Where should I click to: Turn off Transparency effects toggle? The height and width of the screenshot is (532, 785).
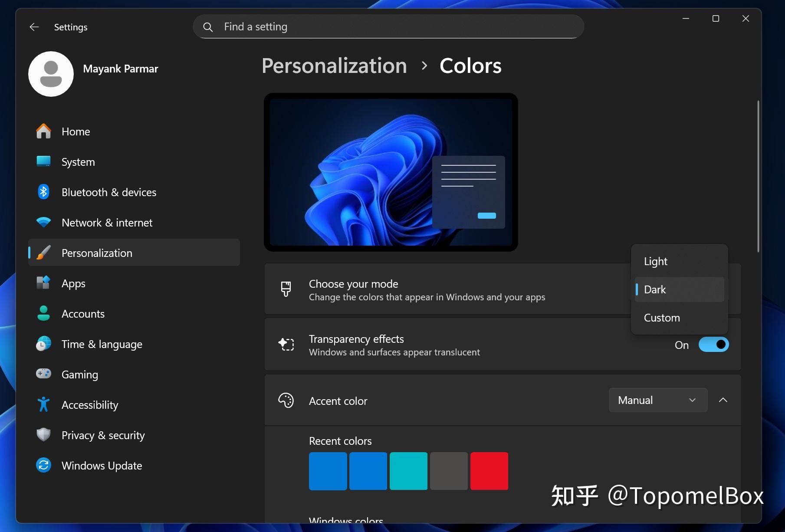[x=713, y=345]
